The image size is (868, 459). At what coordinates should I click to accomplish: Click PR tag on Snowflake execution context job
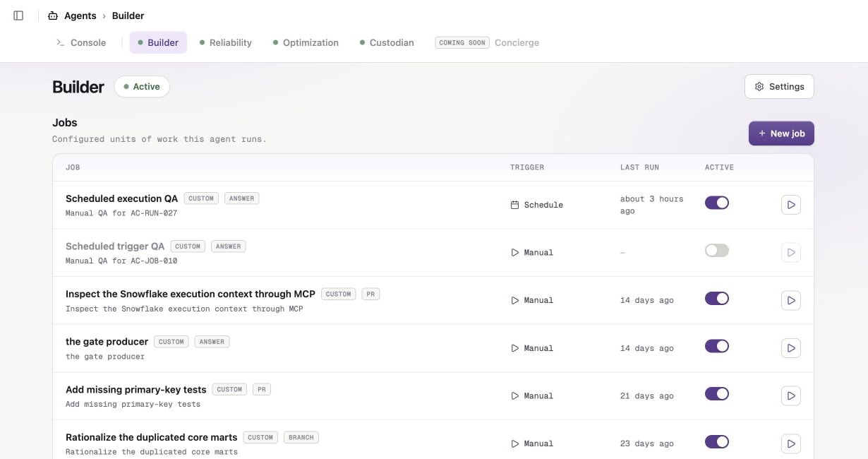pyautogui.click(x=370, y=294)
